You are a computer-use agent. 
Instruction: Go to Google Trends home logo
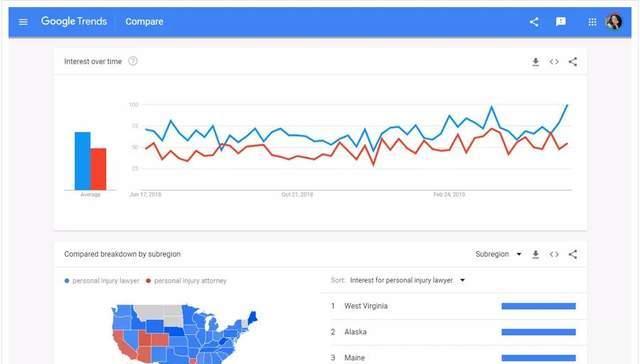point(74,21)
